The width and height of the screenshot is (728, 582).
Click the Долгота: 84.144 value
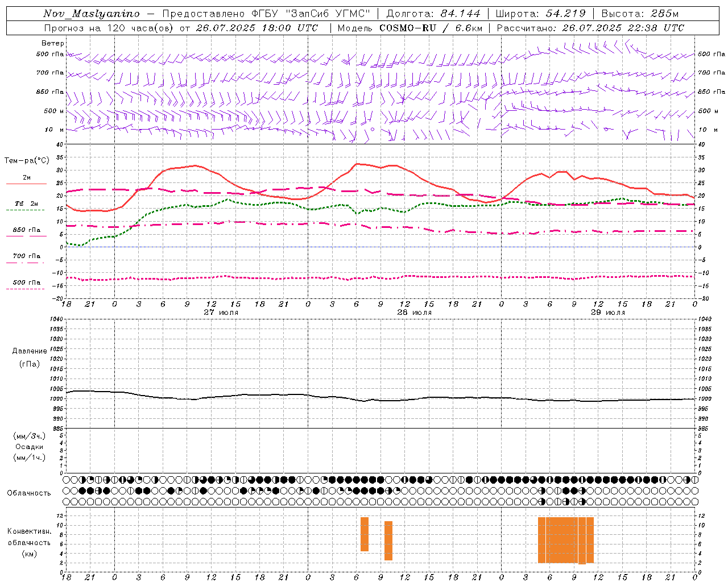433,14
